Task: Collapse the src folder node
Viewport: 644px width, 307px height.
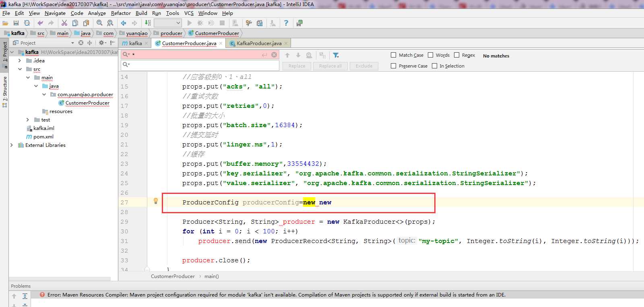Action: (x=20, y=69)
